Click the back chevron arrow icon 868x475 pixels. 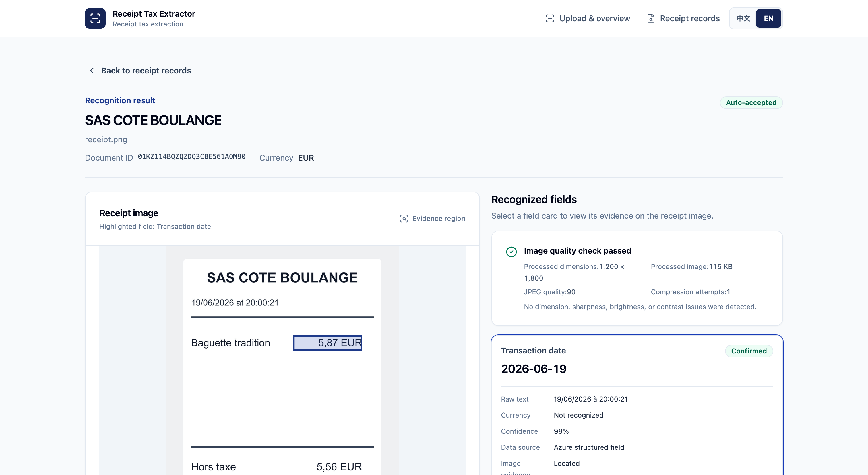[x=92, y=70]
